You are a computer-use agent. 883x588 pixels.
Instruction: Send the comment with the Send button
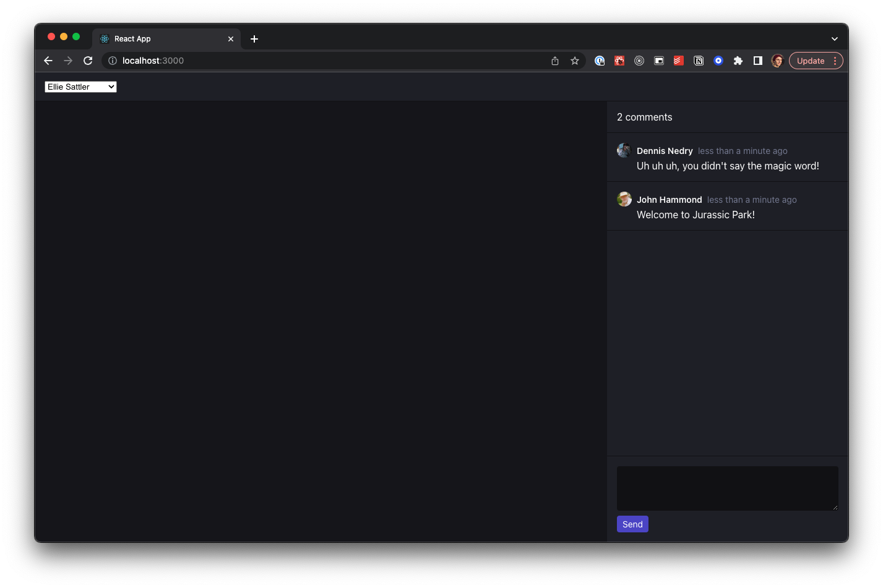pyautogui.click(x=632, y=524)
